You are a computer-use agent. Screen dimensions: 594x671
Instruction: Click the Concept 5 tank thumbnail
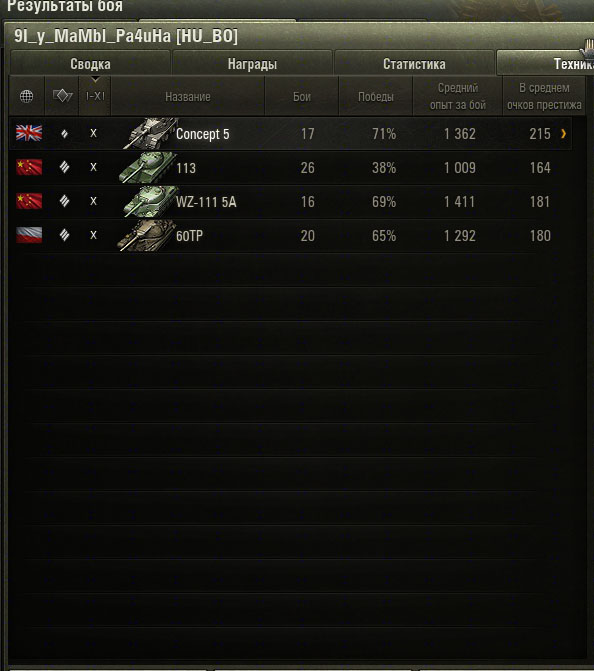[x=148, y=133]
